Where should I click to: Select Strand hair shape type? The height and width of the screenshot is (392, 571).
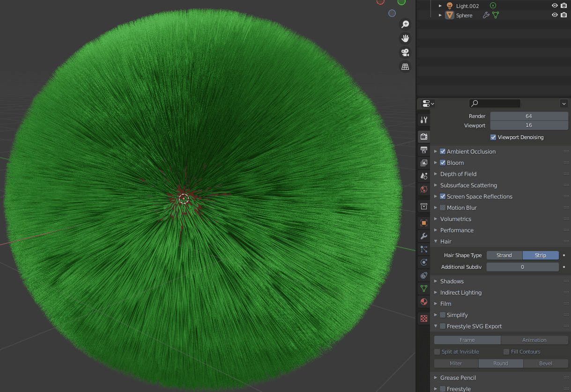[x=504, y=255]
